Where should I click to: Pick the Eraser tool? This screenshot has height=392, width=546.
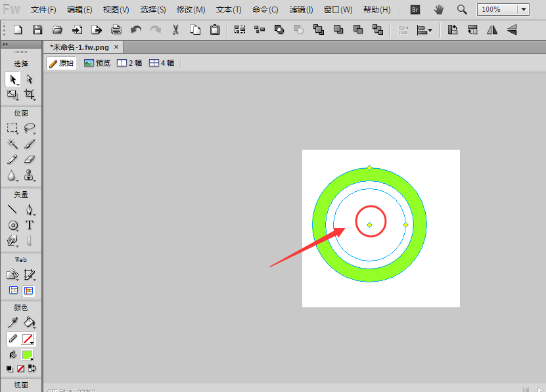coord(30,160)
